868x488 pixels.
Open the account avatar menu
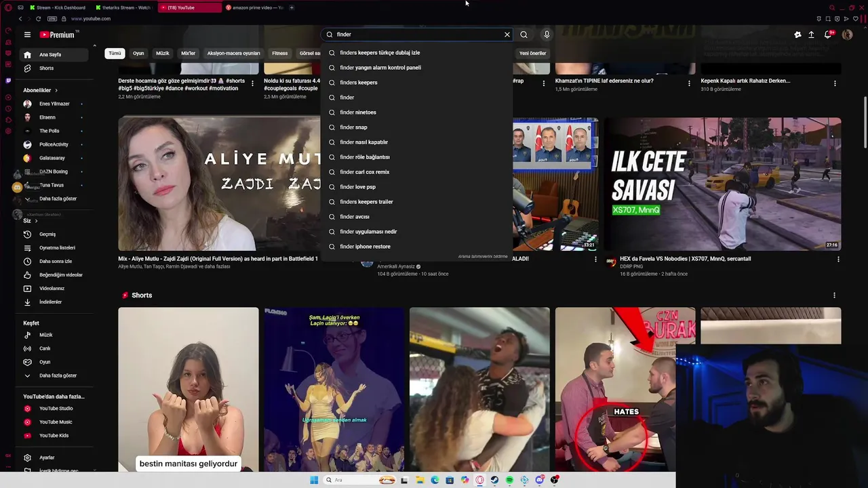pyautogui.click(x=847, y=35)
